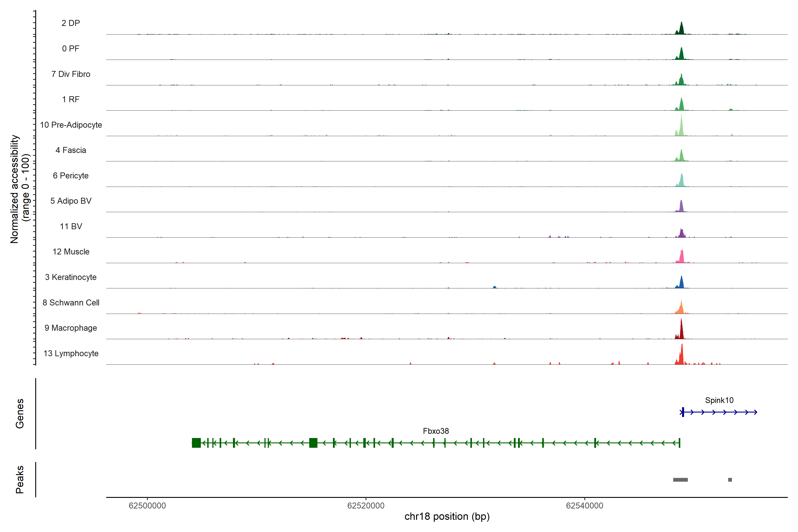Click the chr18 position axis title
This screenshot has width=798, height=532.
coord(447,516)
